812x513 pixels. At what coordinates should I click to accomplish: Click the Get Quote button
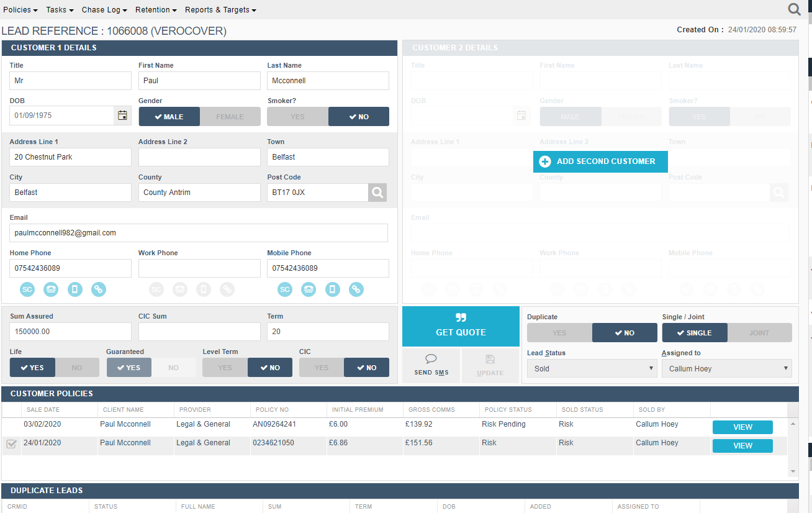click(461, 326)
